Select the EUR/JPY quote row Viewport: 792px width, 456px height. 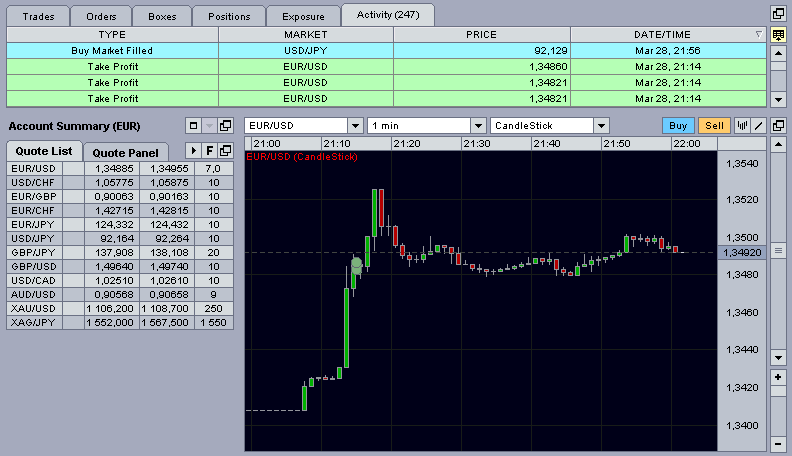click(120, 224)
